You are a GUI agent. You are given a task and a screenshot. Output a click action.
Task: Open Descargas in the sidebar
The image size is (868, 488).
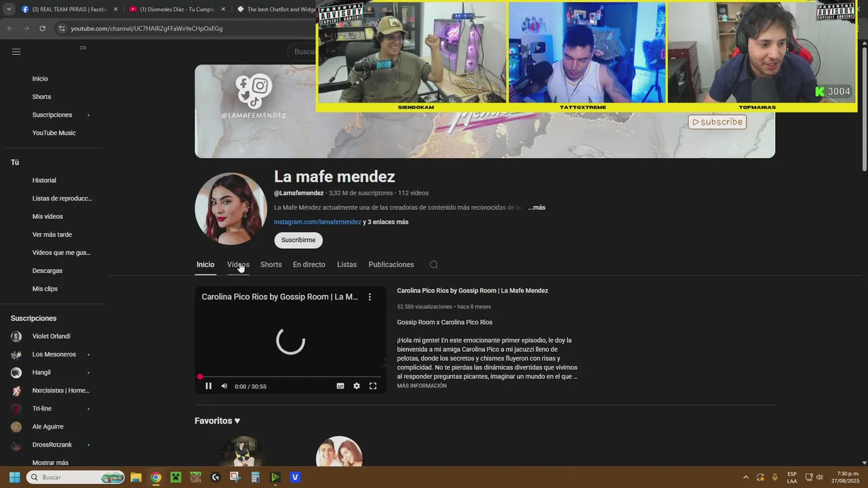(47, 271)
